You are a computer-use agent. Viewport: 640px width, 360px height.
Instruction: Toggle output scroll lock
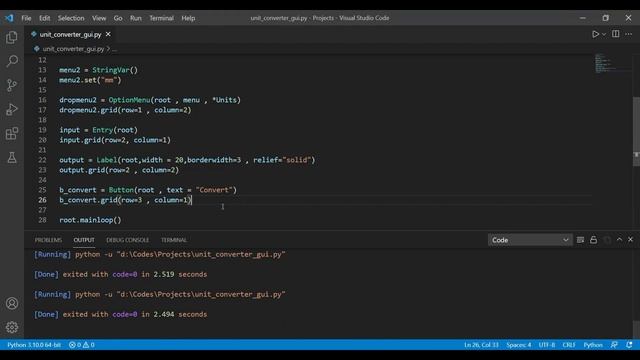click(x=593, y=240)
